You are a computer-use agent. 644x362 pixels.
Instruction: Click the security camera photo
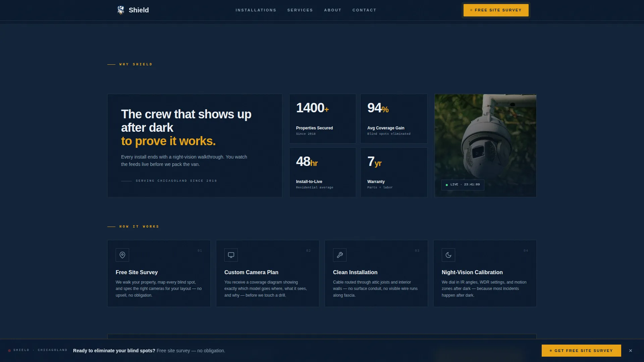coord(485,145)
